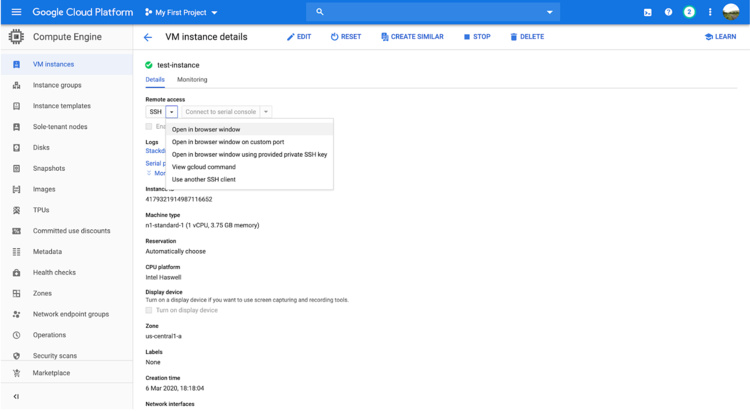Choose View gcloud command menu entry
The height and width of the screenshot is (411, 750).
pyautogui.click(x=204, y=167)
